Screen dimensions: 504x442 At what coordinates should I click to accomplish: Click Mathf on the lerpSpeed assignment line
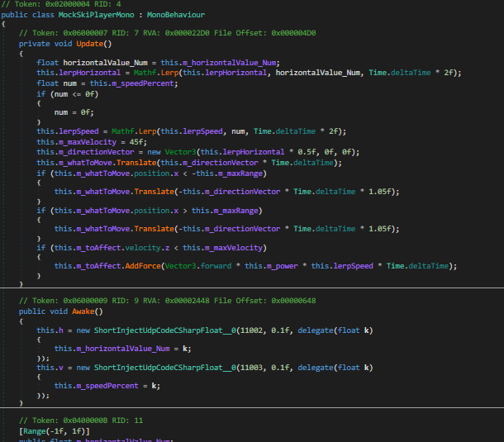point(123,131)
